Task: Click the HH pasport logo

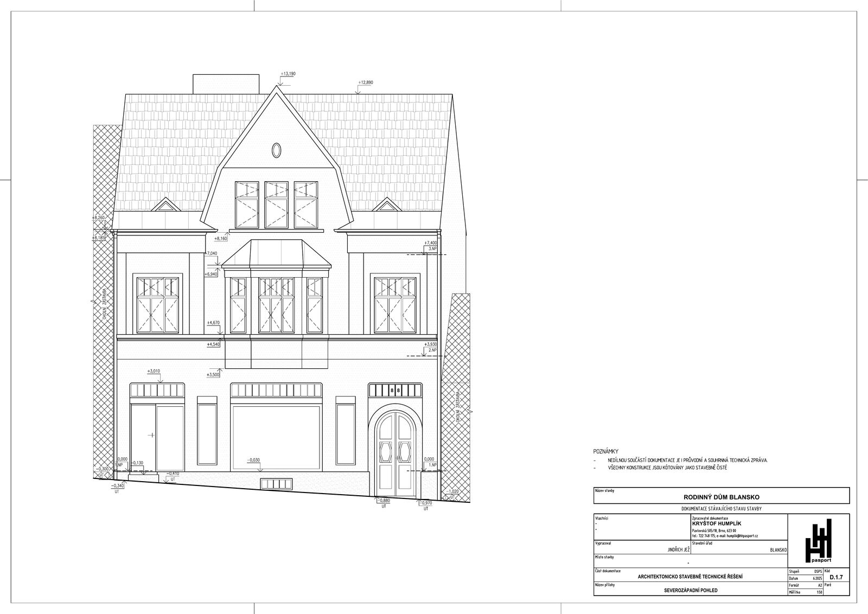Action: [818, 541]
